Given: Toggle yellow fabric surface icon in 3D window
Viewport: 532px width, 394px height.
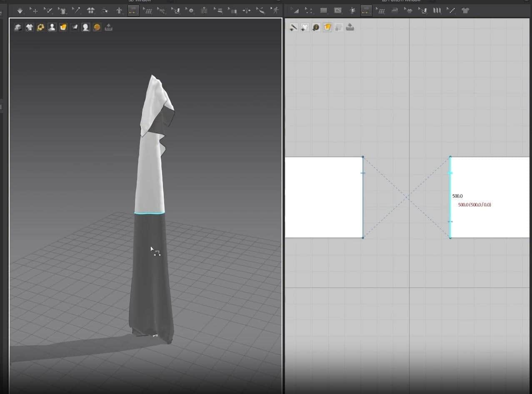Looking at the screenshot, I should click(63, 28).
